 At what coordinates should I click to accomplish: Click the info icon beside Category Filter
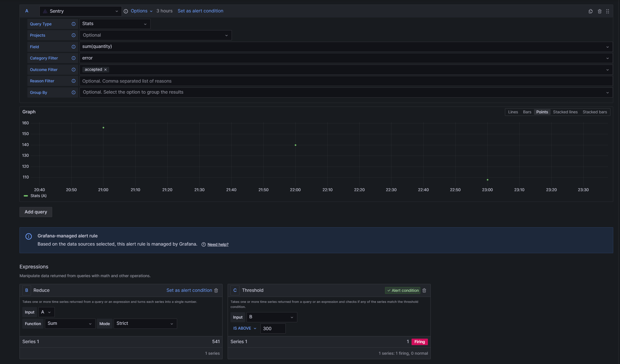(73, 58)
